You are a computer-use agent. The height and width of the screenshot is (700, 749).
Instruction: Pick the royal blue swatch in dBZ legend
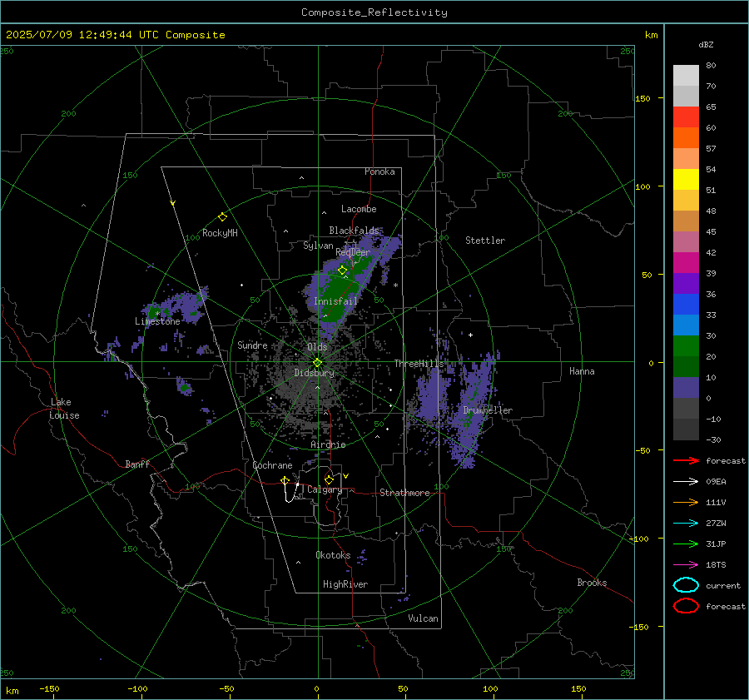(686, 305)
